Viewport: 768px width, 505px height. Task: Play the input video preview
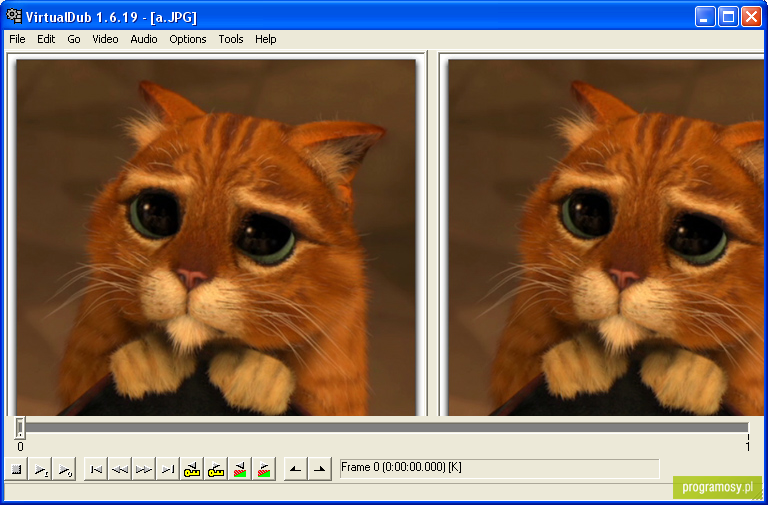(40, 469)
